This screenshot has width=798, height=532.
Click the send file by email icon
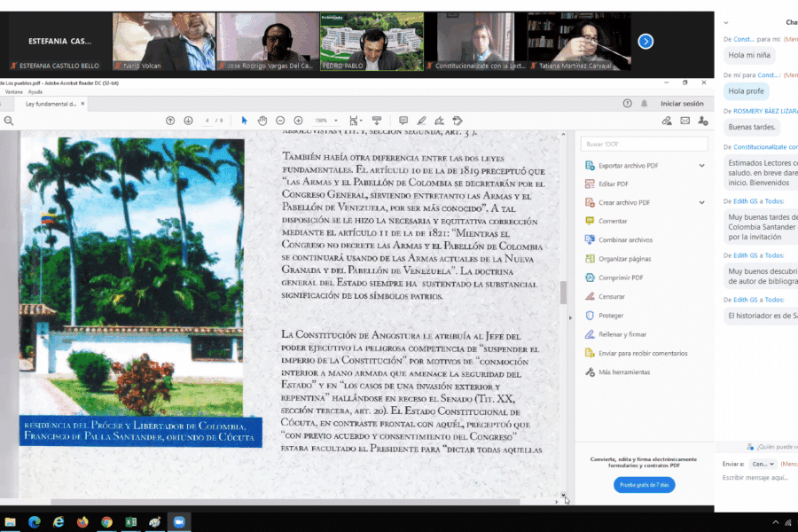click(685, 121)
